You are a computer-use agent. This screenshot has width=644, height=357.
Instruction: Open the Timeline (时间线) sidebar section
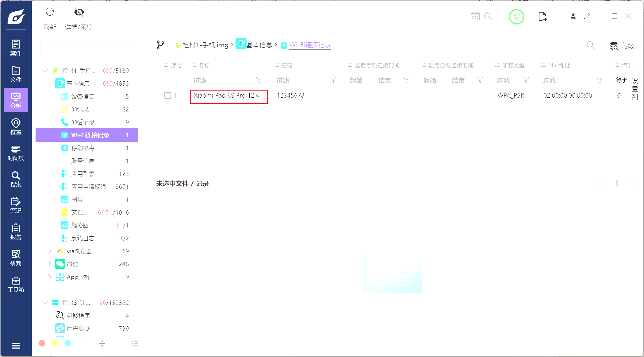(16, 153)
